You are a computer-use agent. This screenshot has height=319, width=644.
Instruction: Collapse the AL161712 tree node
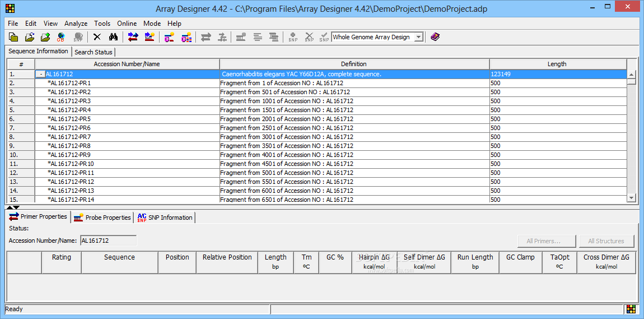(40, 74)
